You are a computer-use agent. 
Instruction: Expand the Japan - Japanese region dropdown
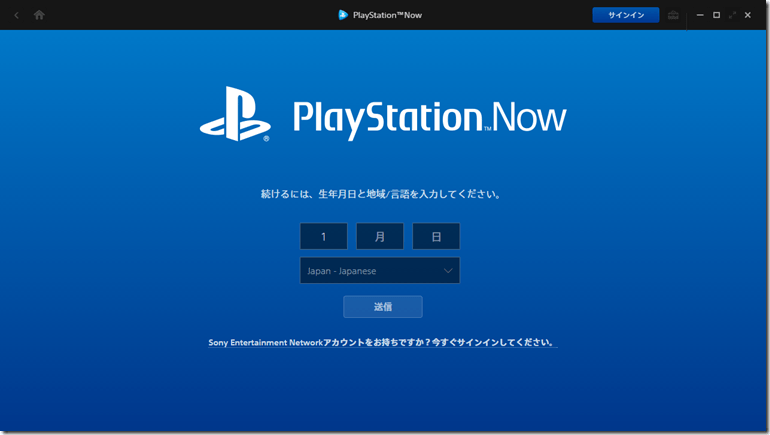coord(380,271)
